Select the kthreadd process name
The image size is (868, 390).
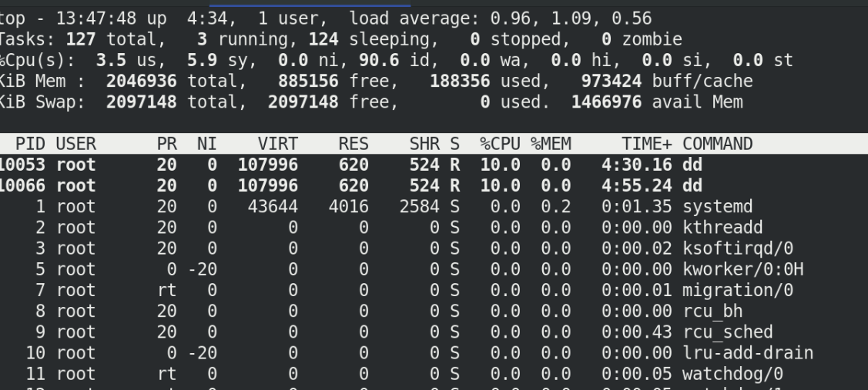[722, 228]
